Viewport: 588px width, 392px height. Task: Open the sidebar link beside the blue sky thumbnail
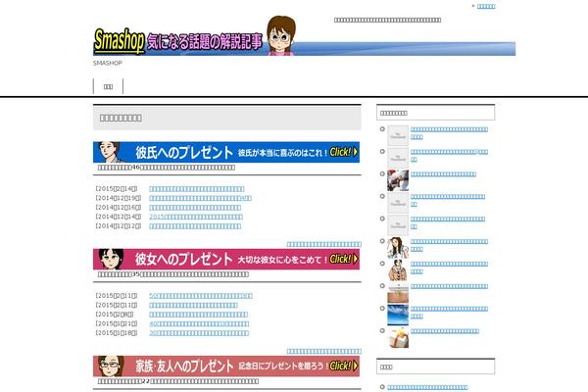(x=449, y=313)
